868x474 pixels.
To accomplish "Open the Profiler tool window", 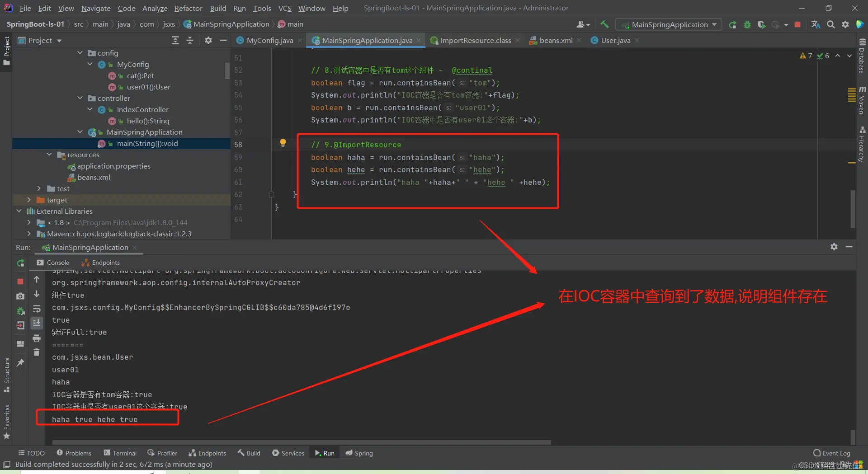I will (162, 453).
